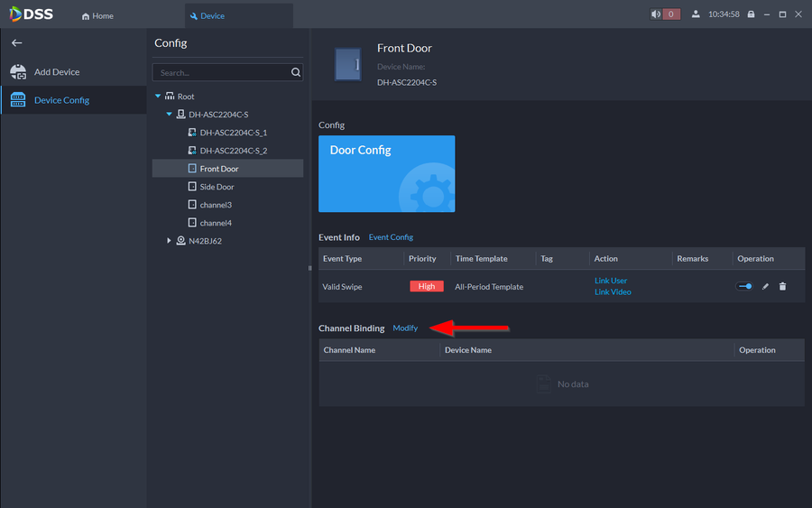Click Modify next to Channel Binding
This screenshot has width=812, height=508.
tap(405, 328)
